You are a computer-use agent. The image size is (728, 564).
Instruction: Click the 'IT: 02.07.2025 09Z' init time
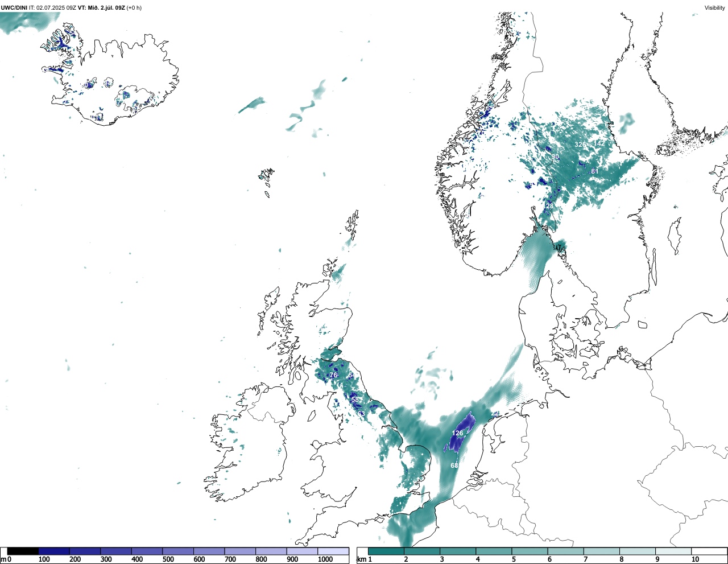[52, 7]
